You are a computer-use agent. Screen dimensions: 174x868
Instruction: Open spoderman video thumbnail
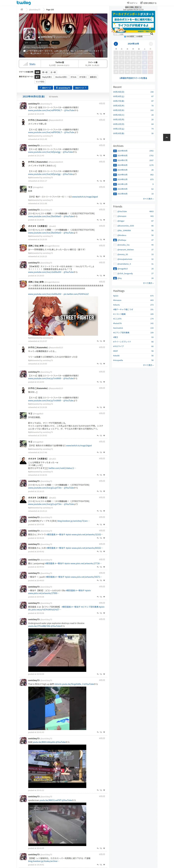pos(57,824)
